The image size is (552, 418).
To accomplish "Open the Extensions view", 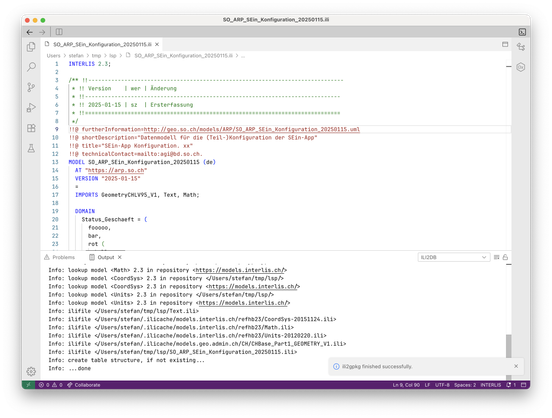I will [31, 128].
